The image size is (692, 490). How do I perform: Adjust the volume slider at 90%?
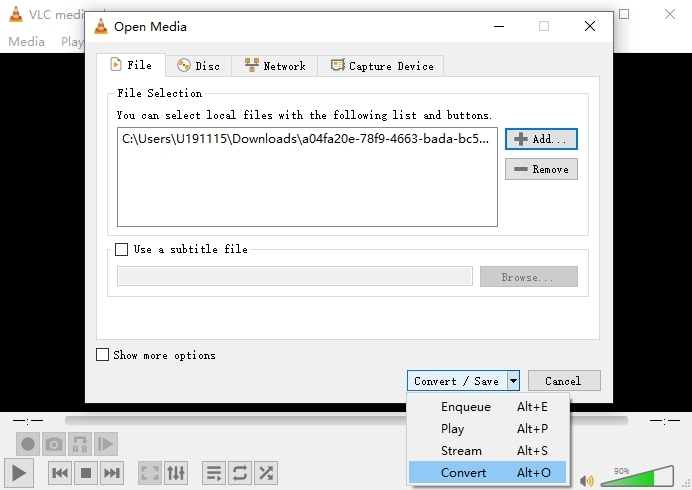pos(637,476)
